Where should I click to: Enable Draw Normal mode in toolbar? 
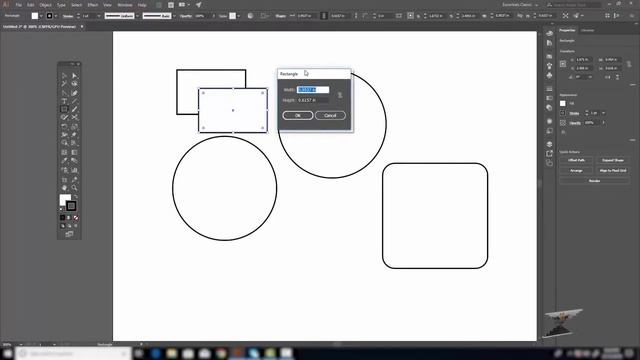click(63, 226)
